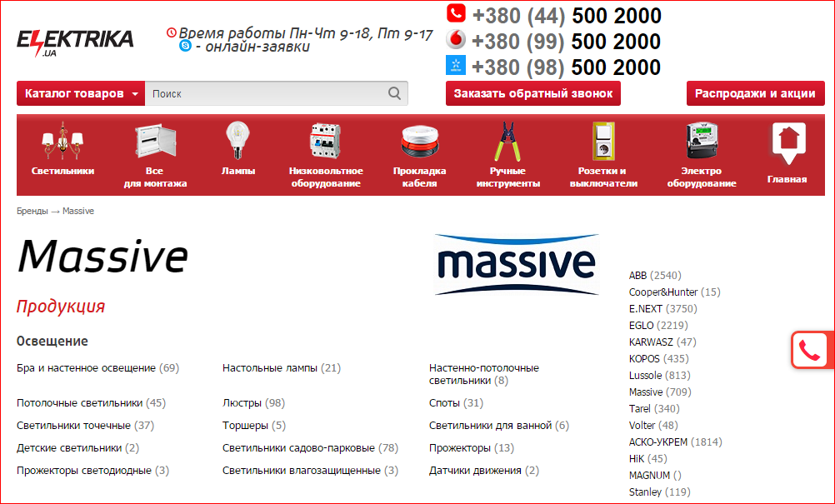This screenshot has height=504, width=835.
Task: Open Детские светильники (2) link
Action: (x=77, y=448)
